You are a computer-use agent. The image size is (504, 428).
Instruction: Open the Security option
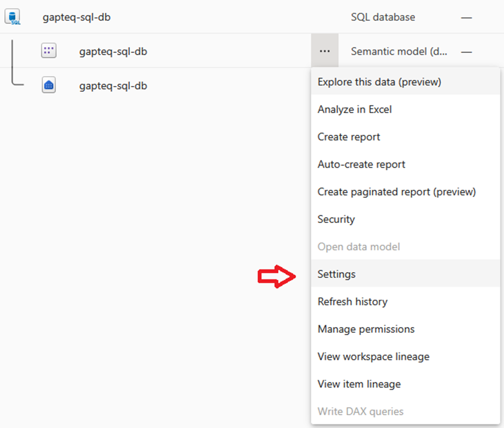(336, 219)
